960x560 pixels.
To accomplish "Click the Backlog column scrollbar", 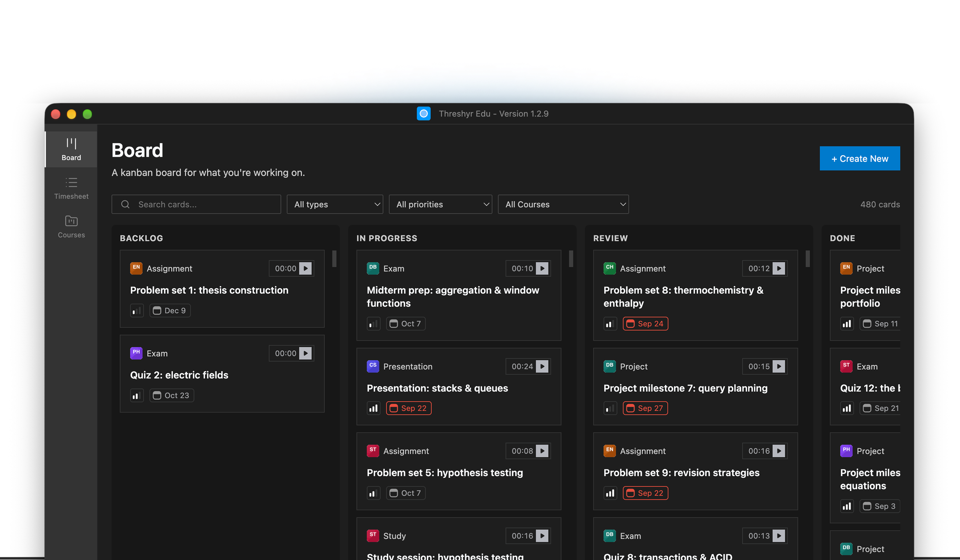I will coord(334,259).
